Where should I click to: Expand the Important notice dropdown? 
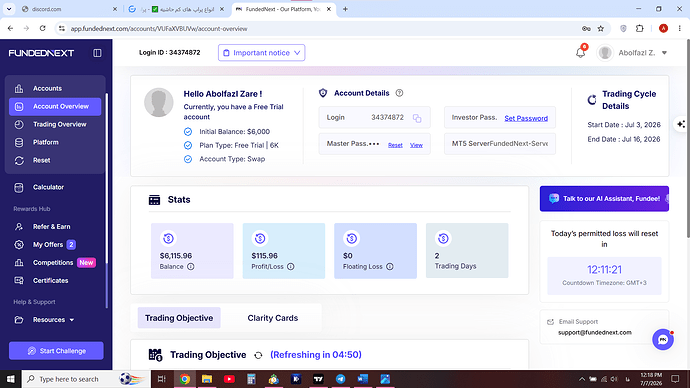pos(261,53)
